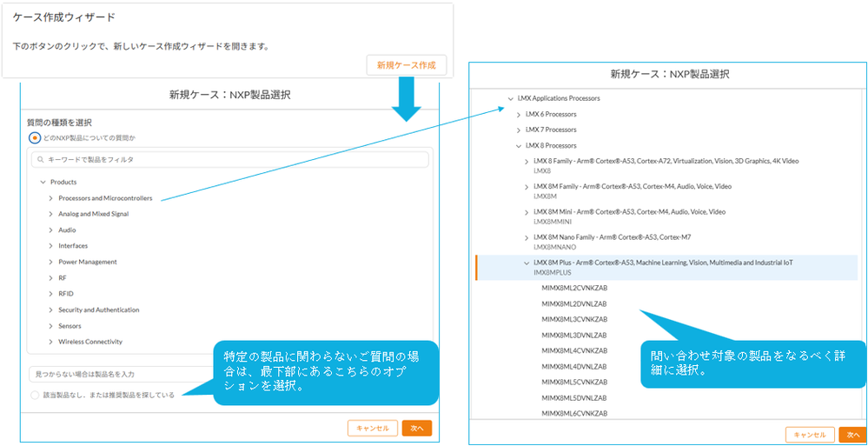Select i.MX 7 Processors label

551,130
